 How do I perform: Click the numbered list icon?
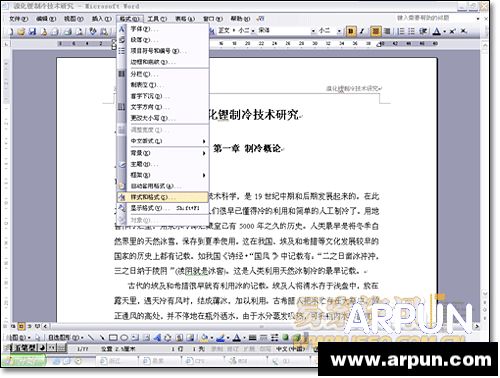point(401,31)
